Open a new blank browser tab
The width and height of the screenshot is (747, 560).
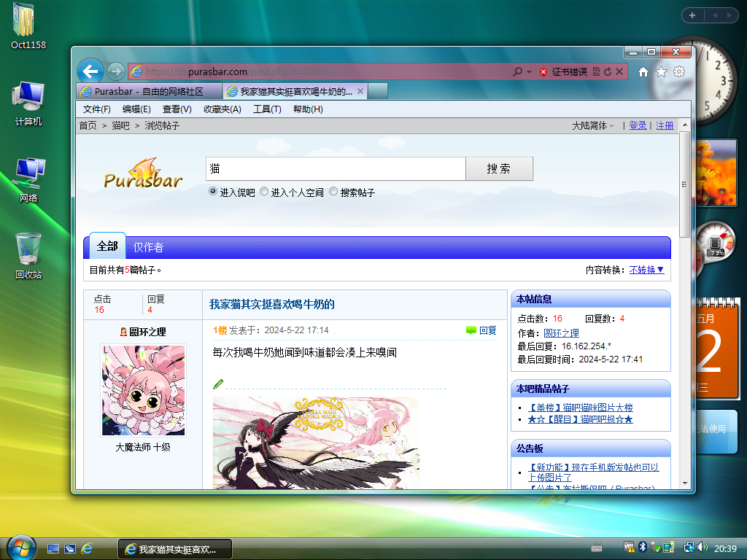click(x=378, y=91)
